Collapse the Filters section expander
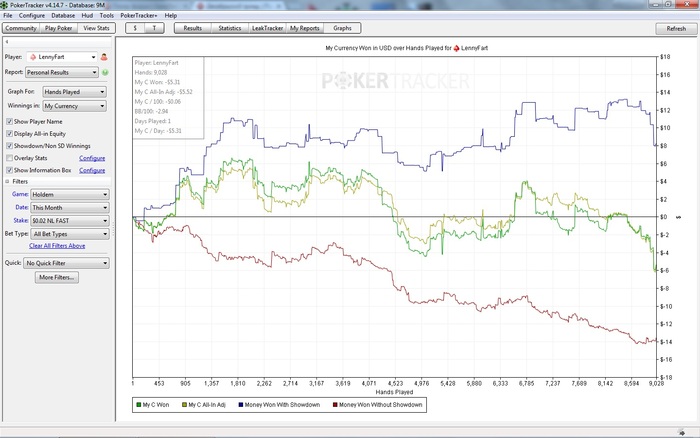This screenshot has width=700, height=438. 7,181
